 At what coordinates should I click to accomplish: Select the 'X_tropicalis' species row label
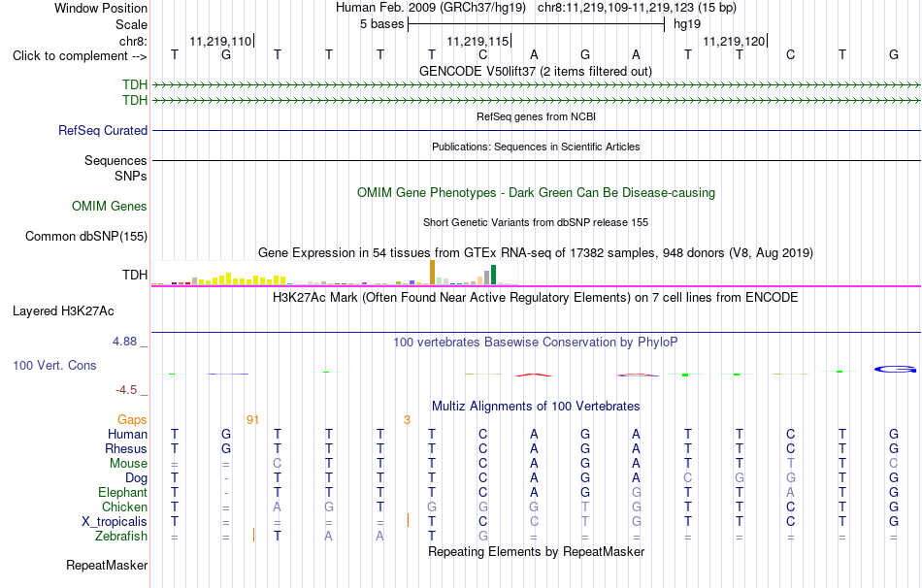[115, 522]
